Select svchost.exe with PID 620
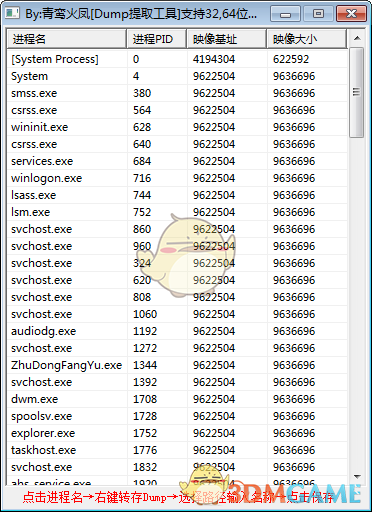 click(x=177, y=280)
